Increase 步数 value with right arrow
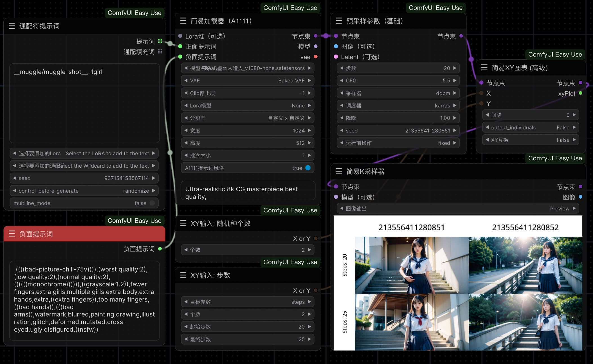 455,68
